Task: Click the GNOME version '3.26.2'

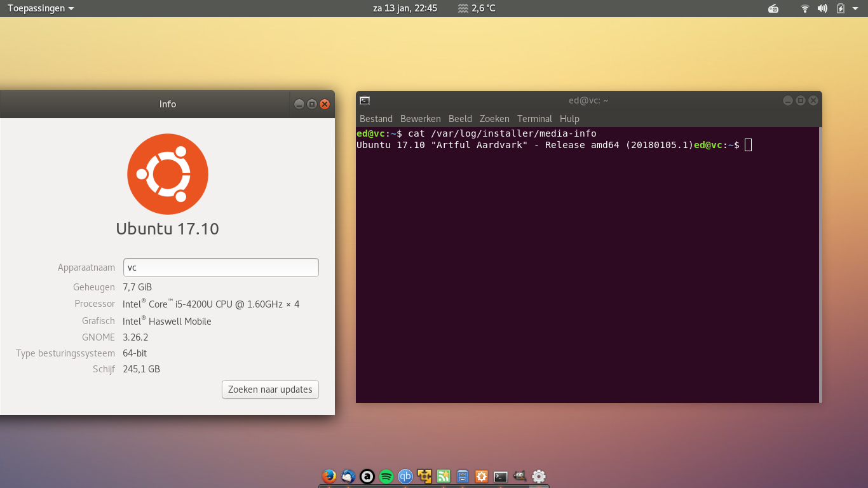Action: tap(135, 337)
